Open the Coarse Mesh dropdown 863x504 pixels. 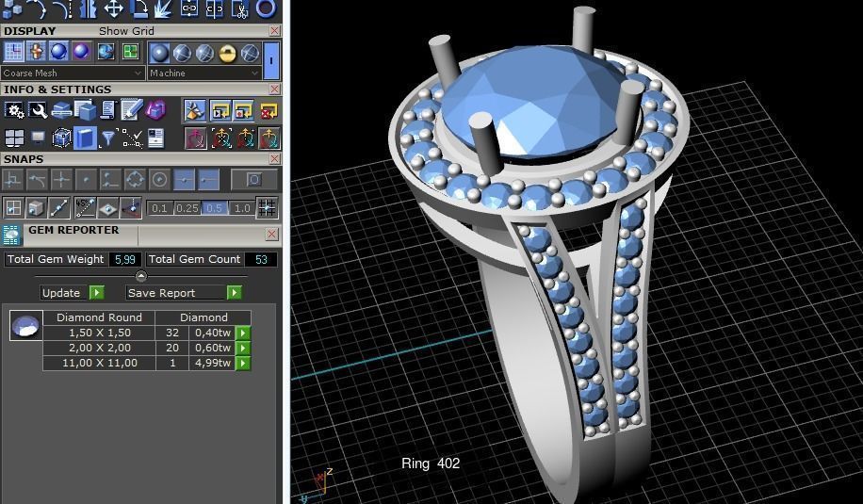click(x=73, y=73)
